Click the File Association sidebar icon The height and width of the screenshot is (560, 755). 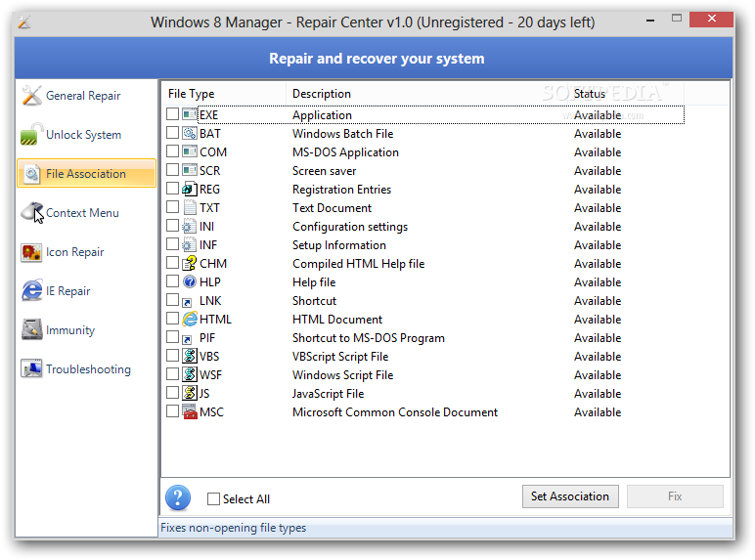(31, 174)
